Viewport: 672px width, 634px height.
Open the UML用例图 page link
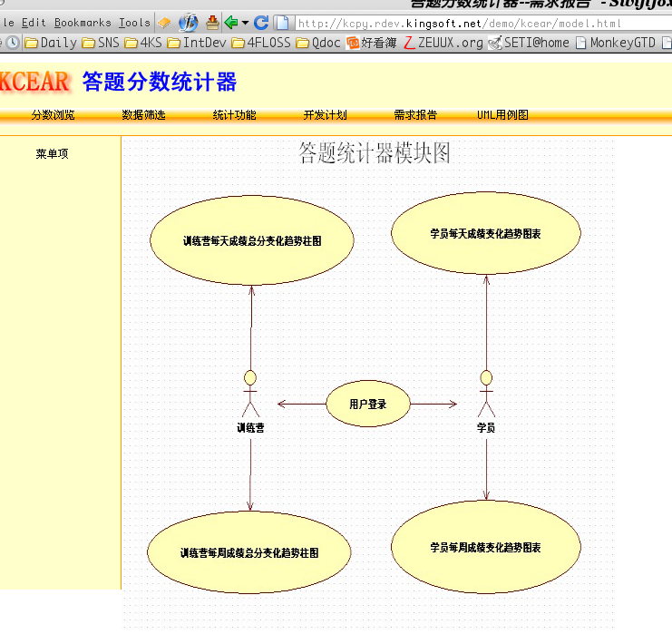[502, 115]
